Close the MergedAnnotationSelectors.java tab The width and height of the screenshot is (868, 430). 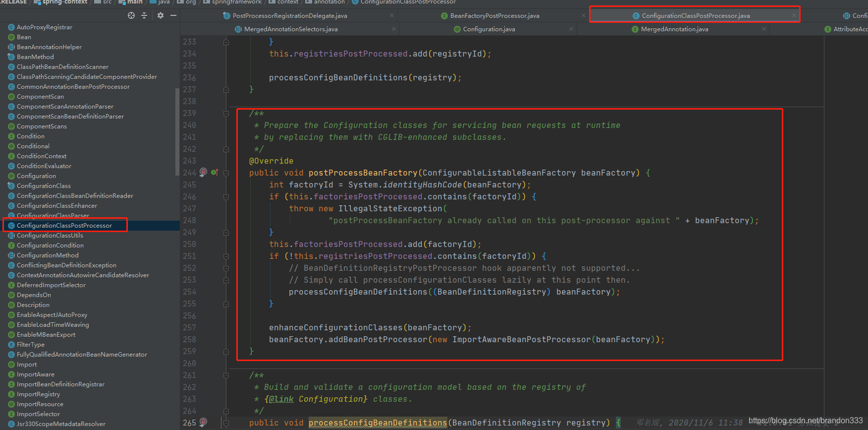pos(394,29)
